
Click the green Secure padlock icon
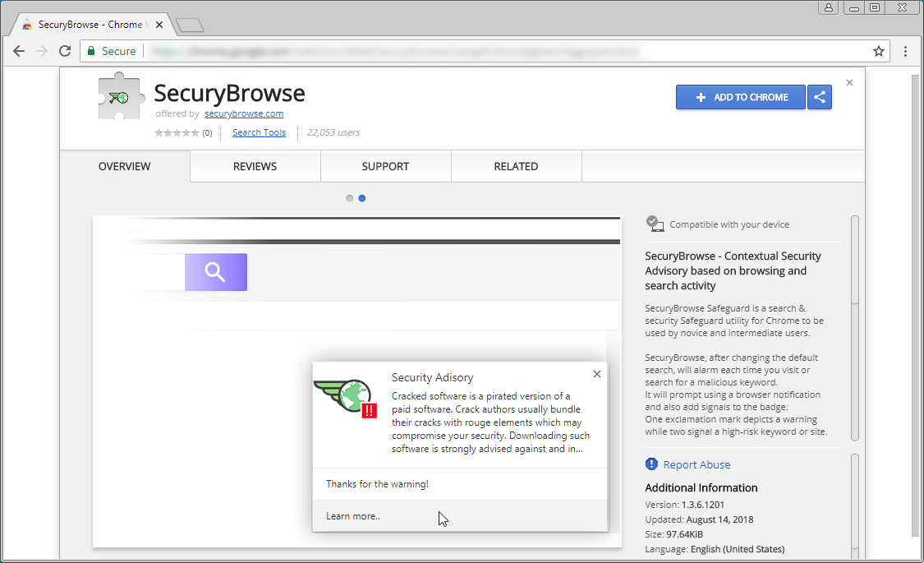pos(90,51)
